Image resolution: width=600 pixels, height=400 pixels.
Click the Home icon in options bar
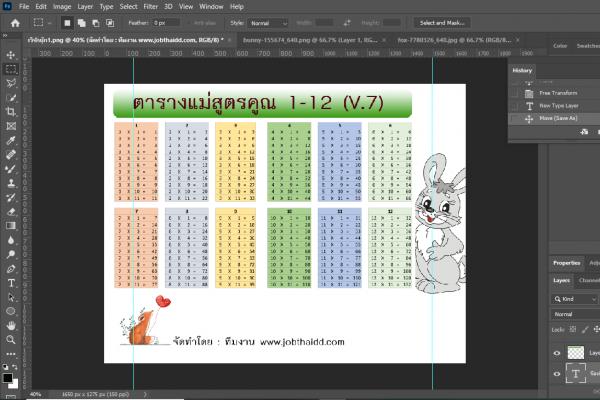coord(15,23)
